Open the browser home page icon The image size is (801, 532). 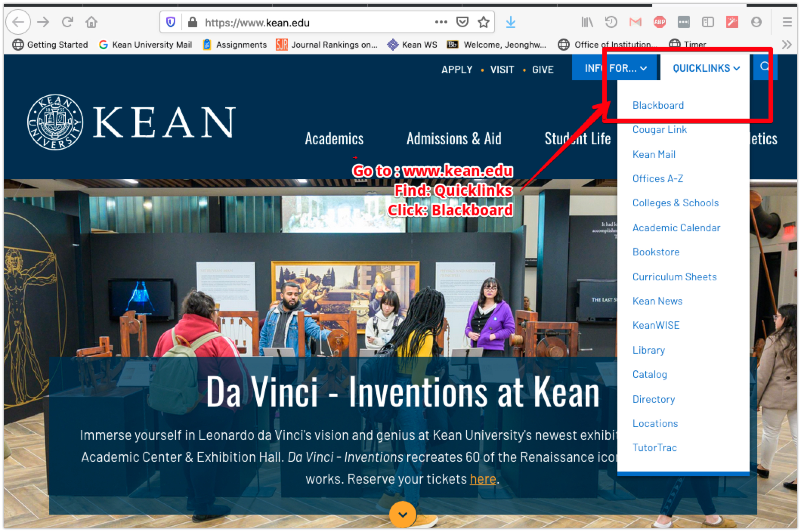tap(91, 22)
